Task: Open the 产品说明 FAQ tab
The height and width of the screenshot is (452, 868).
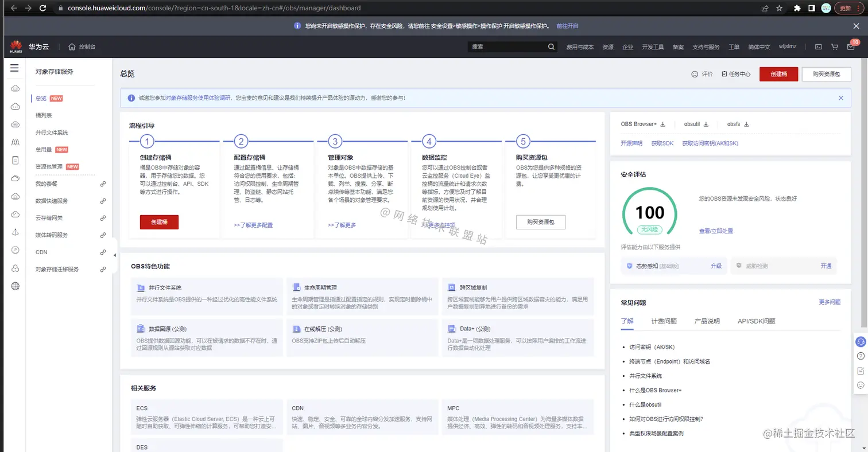Action: pos(707,321)
